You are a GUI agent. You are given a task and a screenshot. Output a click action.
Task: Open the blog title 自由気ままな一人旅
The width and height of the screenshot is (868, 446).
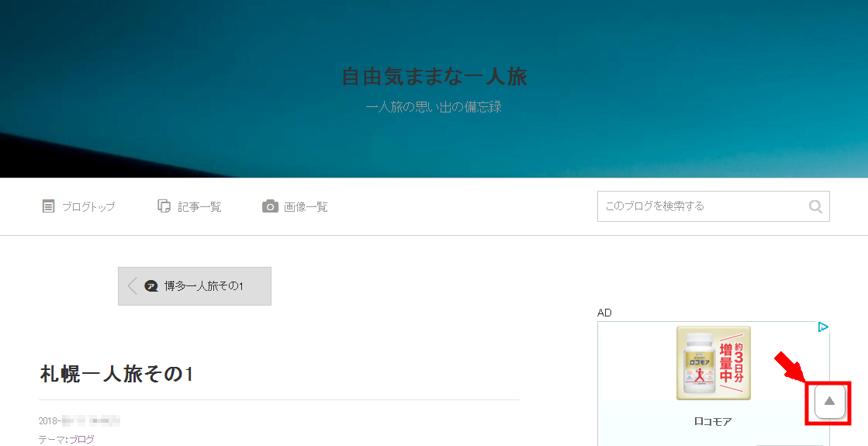point(434,76)
